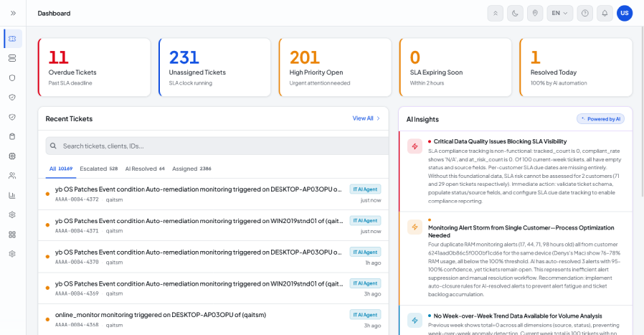The height and width of the screenshot is (335, 644).
Task: Click the chevron next to View All
Action: point(378,118)
